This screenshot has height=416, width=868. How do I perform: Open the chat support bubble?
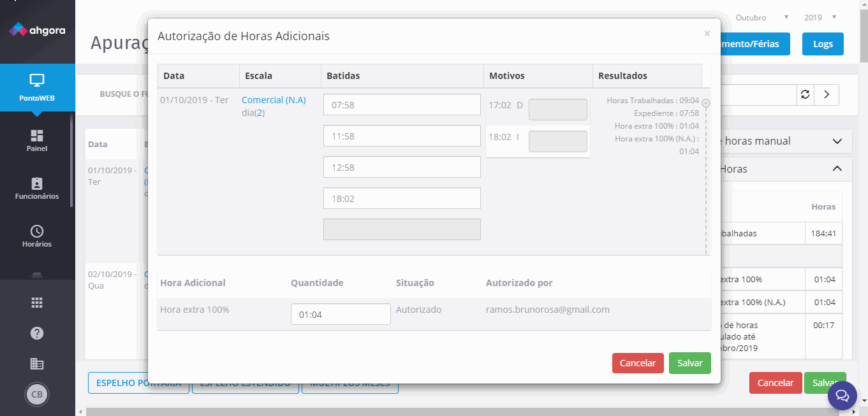point(842,396)
